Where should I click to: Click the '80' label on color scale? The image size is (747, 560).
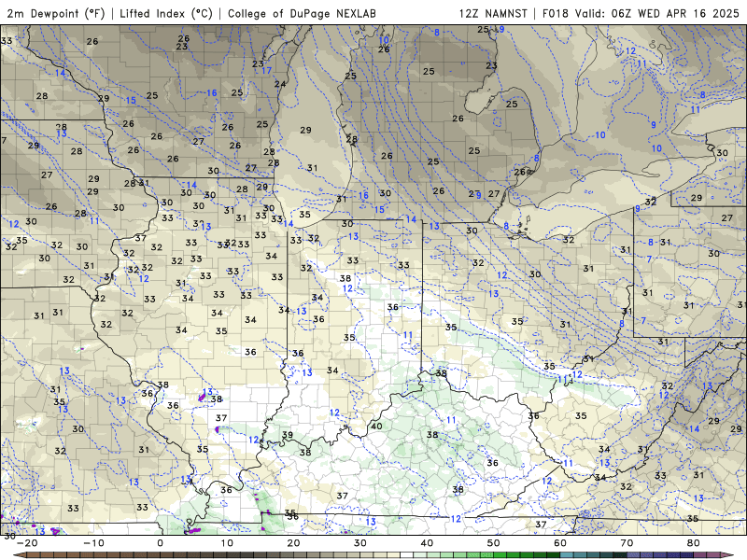pyautogui.click(x=694, y=543)
